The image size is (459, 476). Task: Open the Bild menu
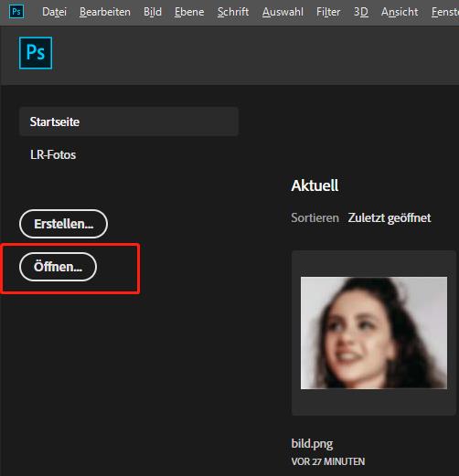pyautogui.click(x=153, y=12)
